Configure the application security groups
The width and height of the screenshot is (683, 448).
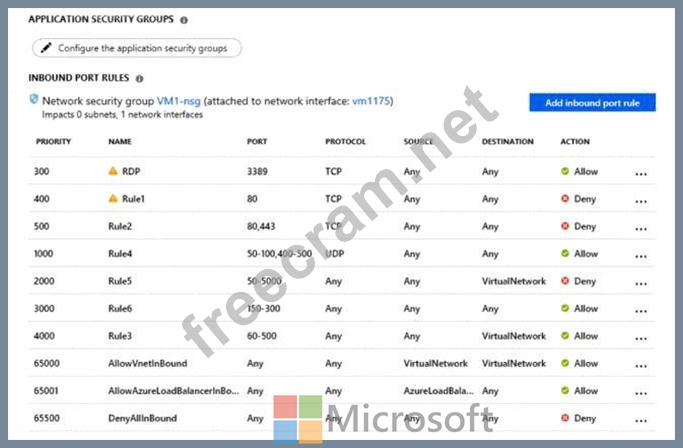tap(136, 47)
